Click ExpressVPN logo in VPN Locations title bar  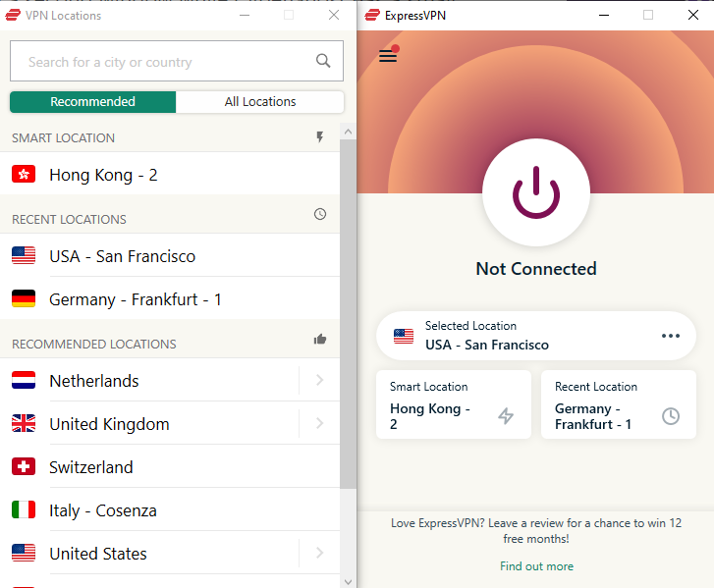tap(13, 15)
